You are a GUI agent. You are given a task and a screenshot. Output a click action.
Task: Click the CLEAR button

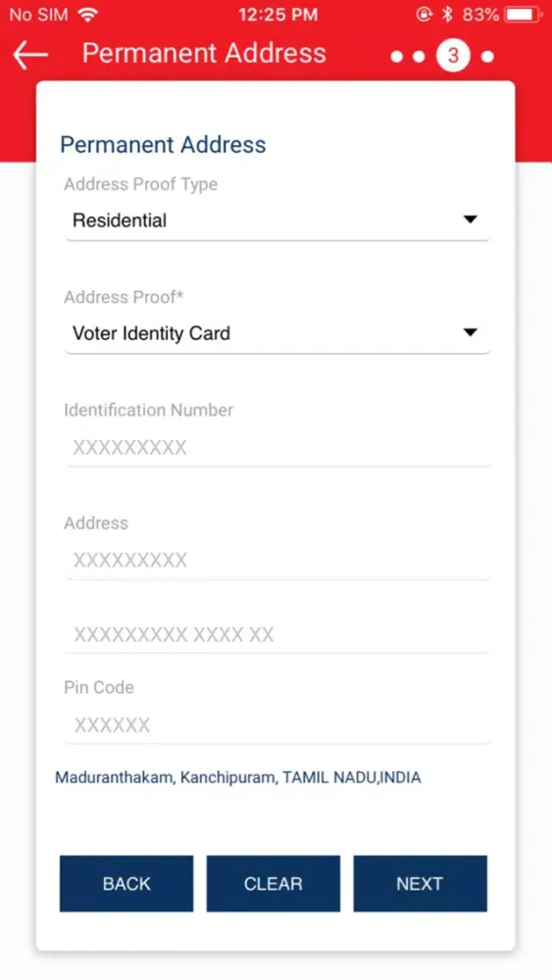click(274, 883)
